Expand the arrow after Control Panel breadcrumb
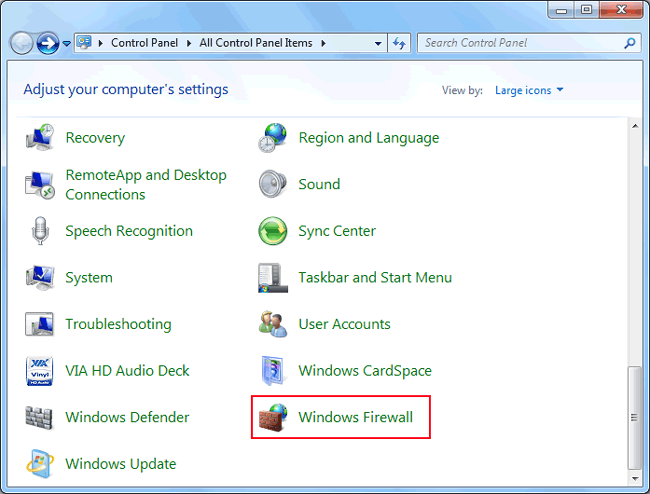This screenshot has height=494, width=650. [x=189, y=43]
